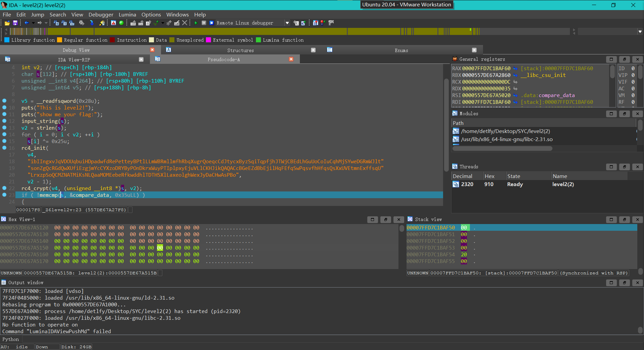Jump forward with the right arrow icon
This screenshot has height=350, width=644.
coord(40,23)
